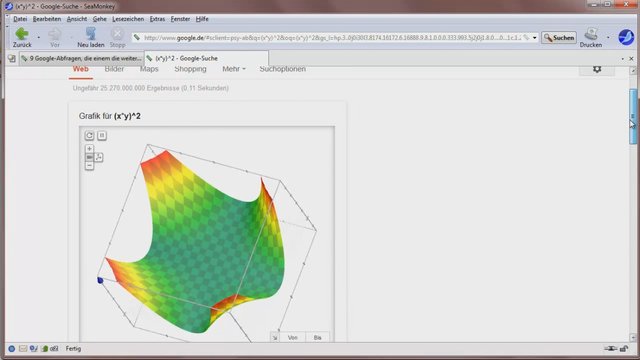Viewport: 640px width, 360px height.
Task: Expand the Mehr dropdown
Action: coord(234,69)
